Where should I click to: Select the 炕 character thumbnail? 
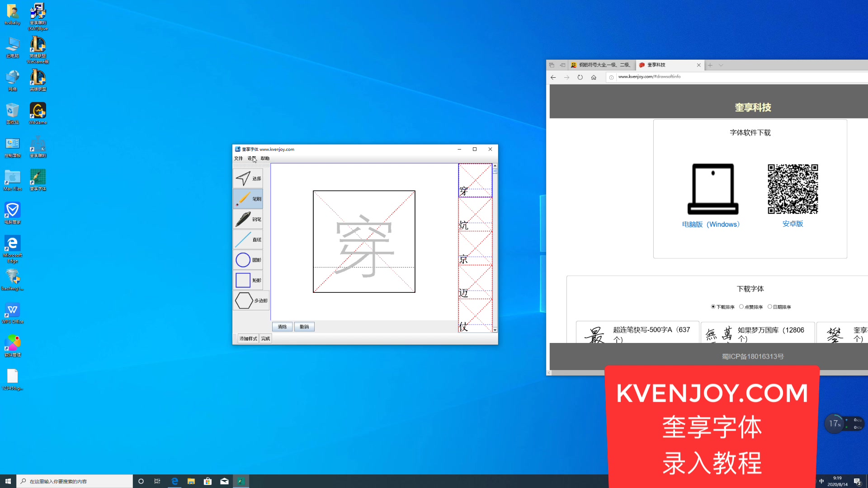tap(475, 214)
